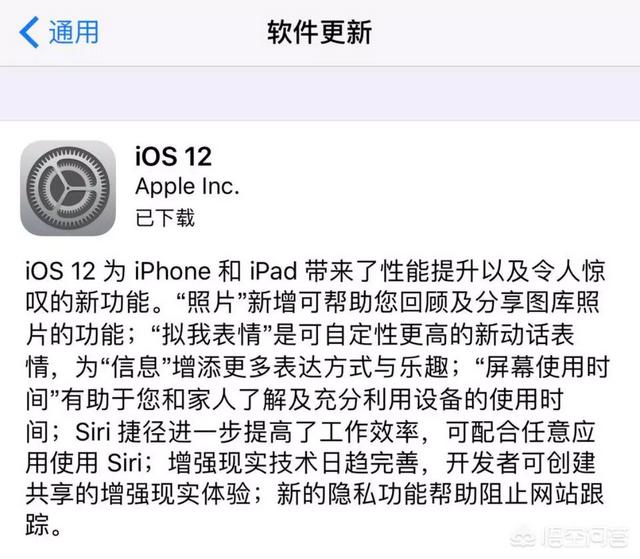Tap the 增强现实技术 phrase
Viewport: 640px width, 559px height.
click(243, 464)
